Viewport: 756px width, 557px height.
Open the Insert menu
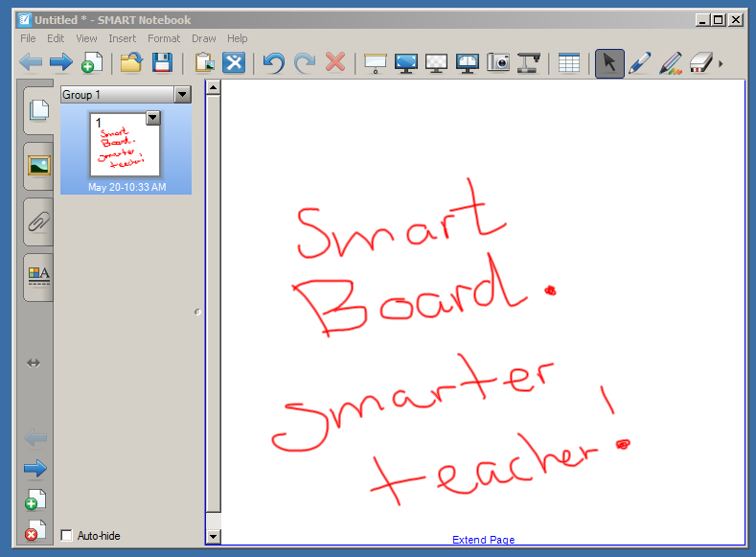122,38
